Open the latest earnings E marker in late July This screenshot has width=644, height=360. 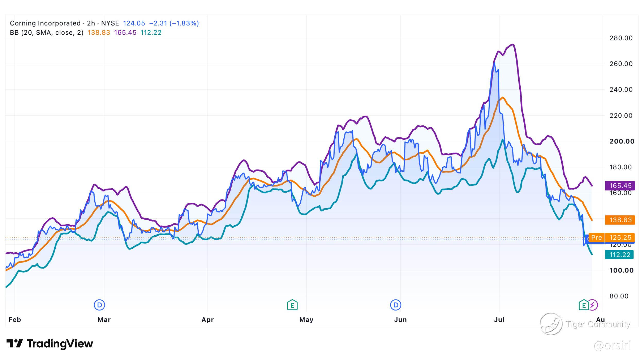584,305
